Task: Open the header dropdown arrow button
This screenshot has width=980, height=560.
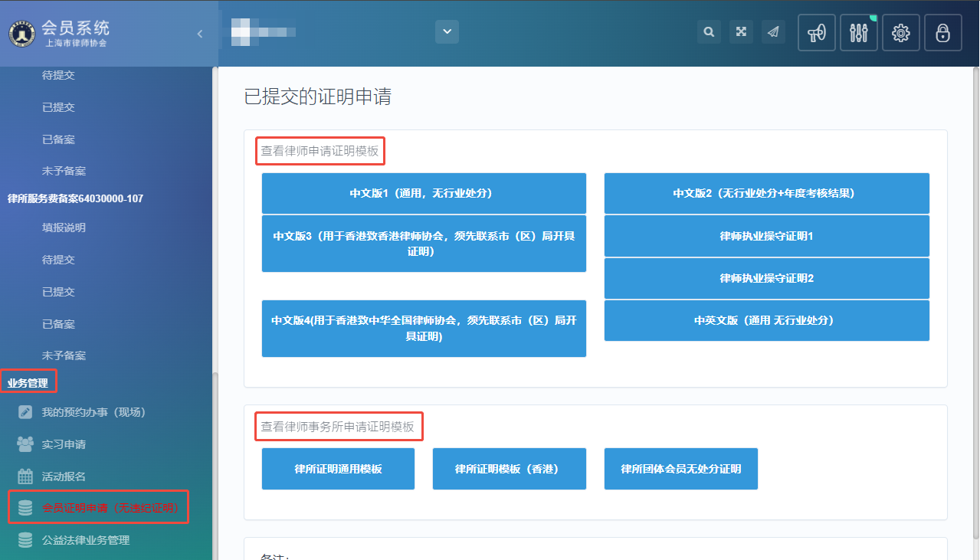Action: pos(447,32)
